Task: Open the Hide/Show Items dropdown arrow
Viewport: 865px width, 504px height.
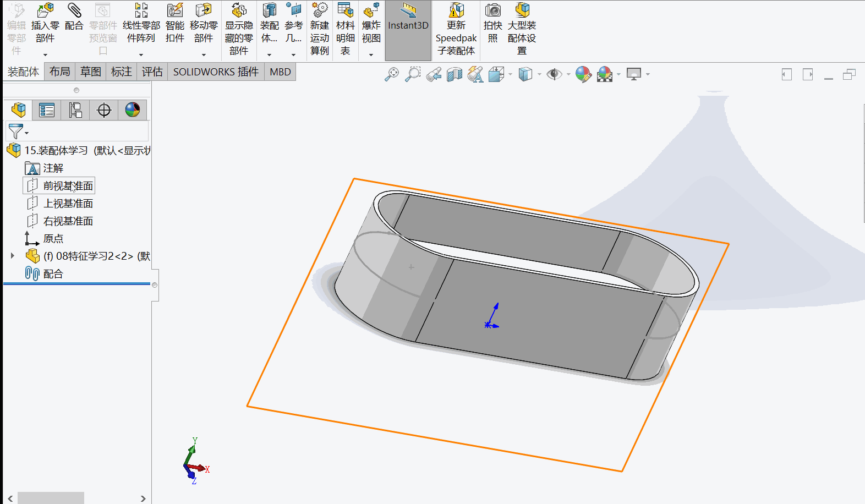Action: [x=568, y=74]
